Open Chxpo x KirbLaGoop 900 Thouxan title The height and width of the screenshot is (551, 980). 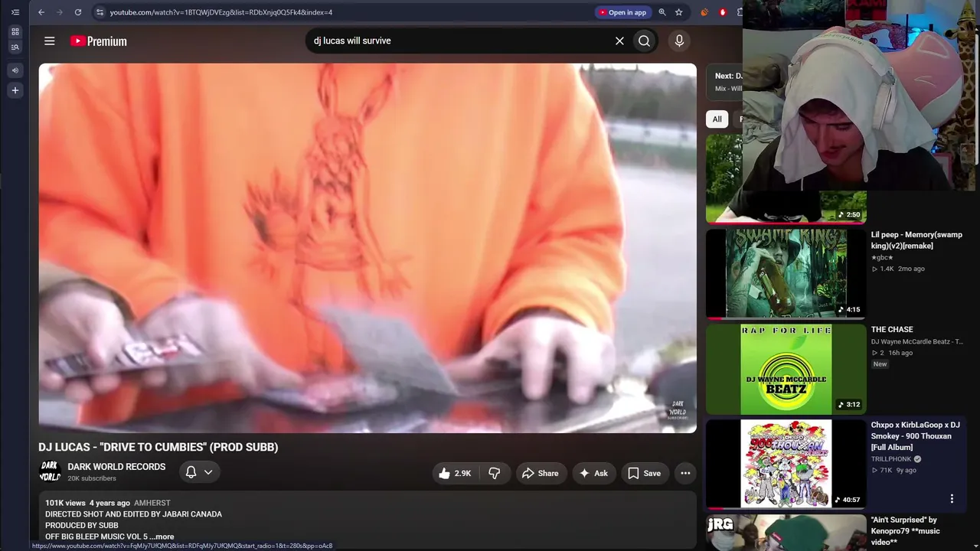coord(916,436)
